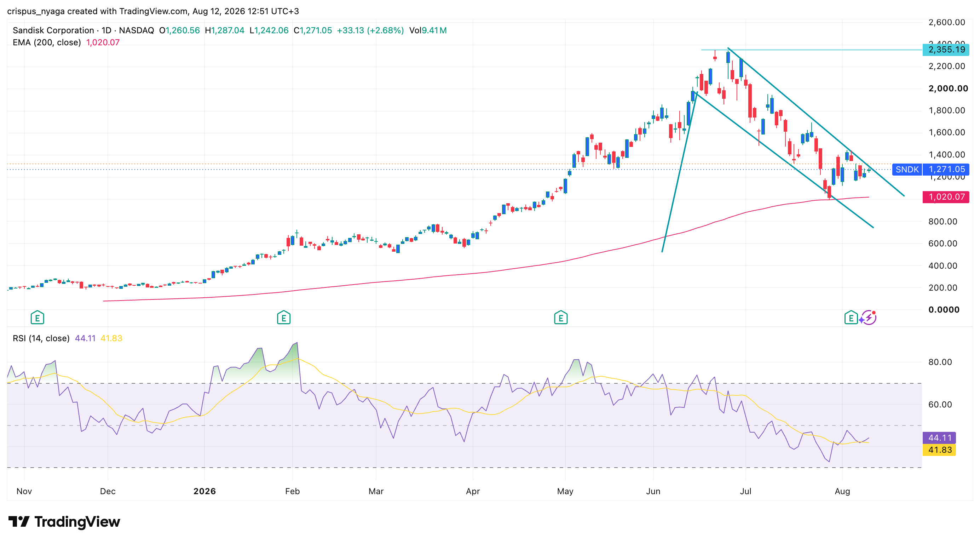Click the purple lightning bolt event icon
The image size is (980, 543).
869,318
